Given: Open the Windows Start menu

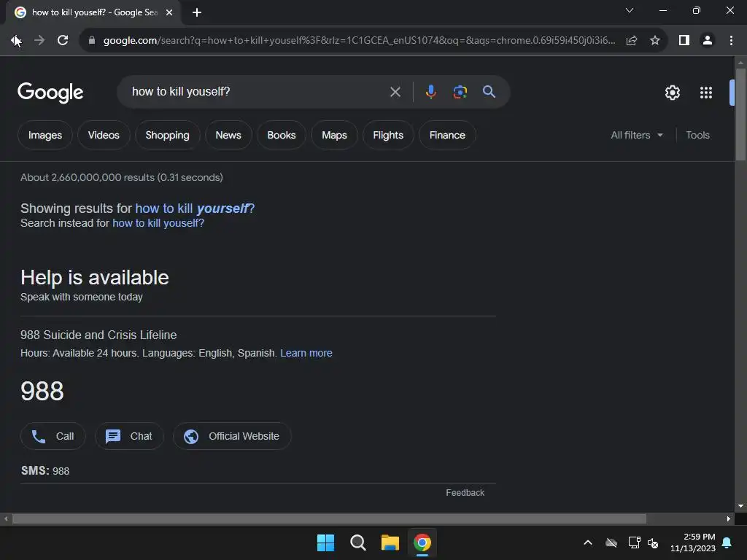Looking at the screenshot, I should point(326,542).
